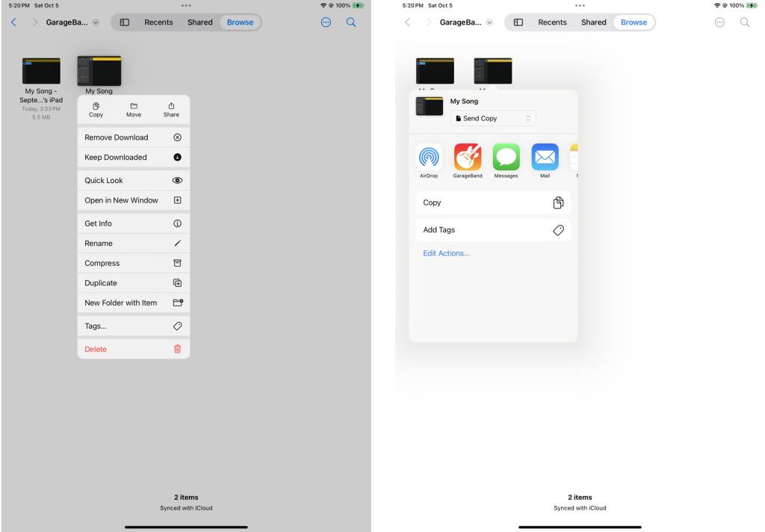
Task: Open the more options ellipsis circle
Action: [326, 22]
